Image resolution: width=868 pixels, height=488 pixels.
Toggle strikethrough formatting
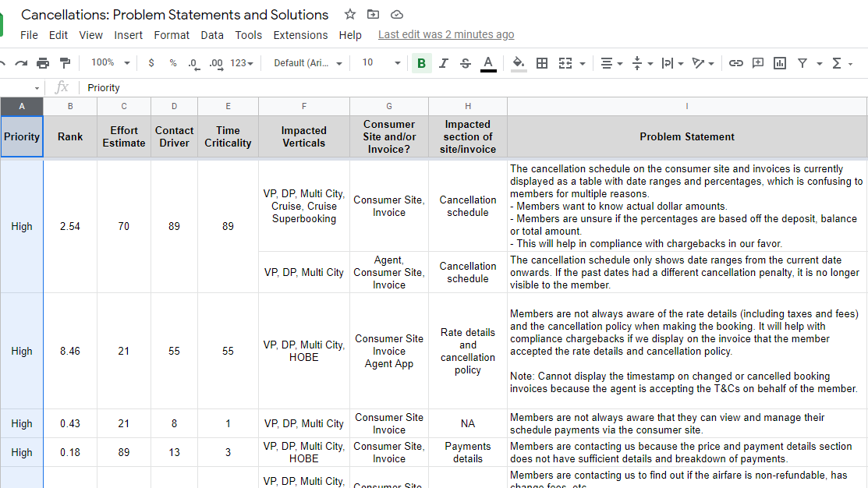tap(466, 63)
